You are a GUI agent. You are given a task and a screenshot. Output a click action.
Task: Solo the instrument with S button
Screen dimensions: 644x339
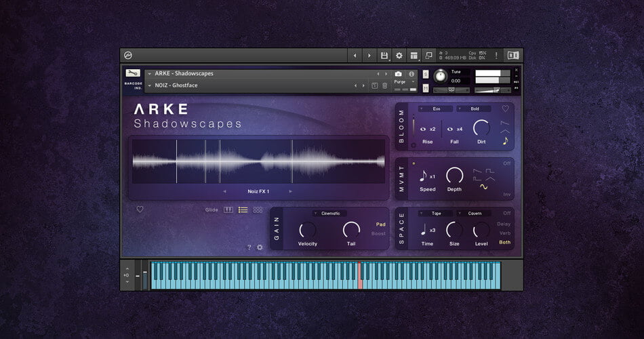tap(426, 75)
